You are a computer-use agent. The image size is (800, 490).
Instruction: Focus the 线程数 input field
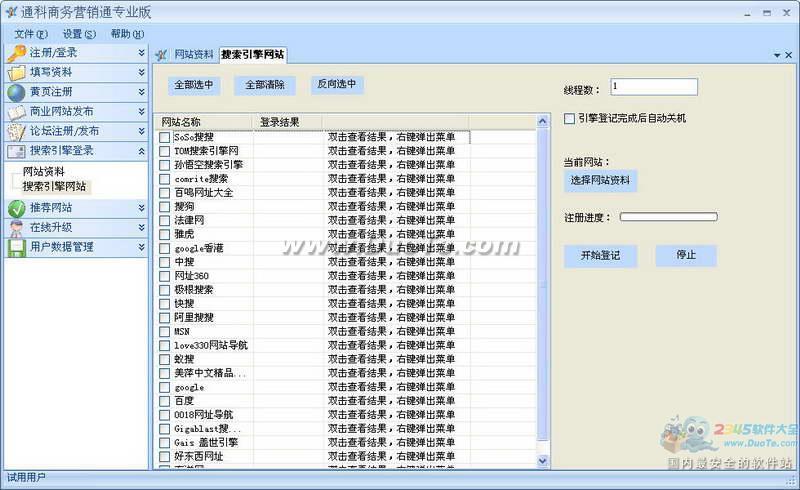[x=654, y=87]
